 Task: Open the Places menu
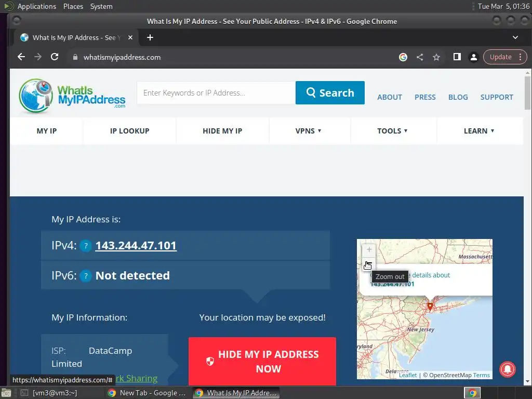coord(73,6)
